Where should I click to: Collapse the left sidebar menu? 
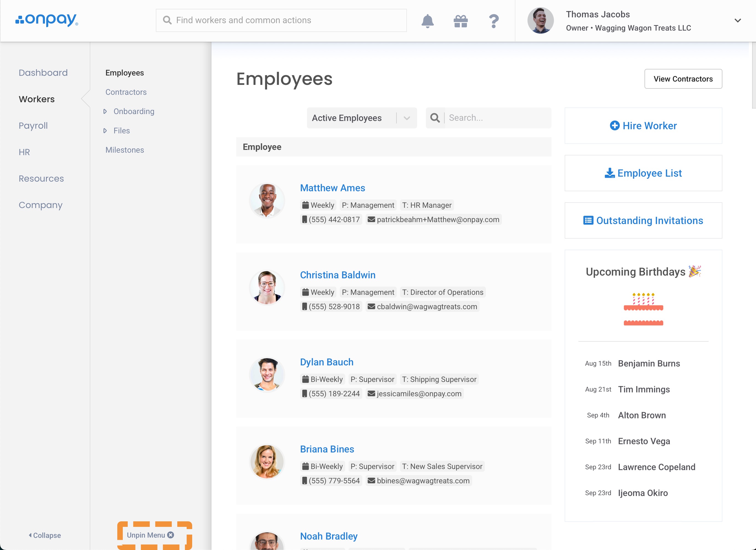(45, 535)
